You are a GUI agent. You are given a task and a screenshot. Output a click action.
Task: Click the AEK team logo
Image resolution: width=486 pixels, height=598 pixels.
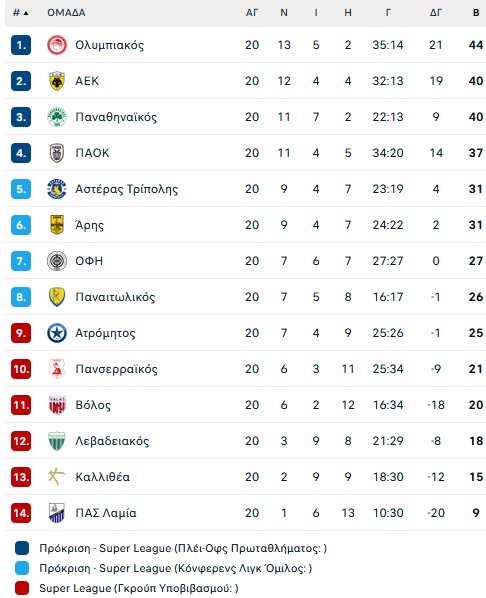click(57, 81)
